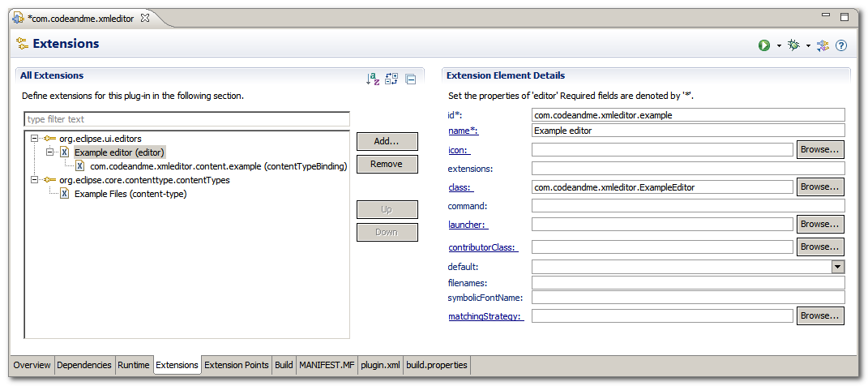868x386 pixels.
Task: Click the icon beside contentTypeBinding entry
Action: (80, 165)
